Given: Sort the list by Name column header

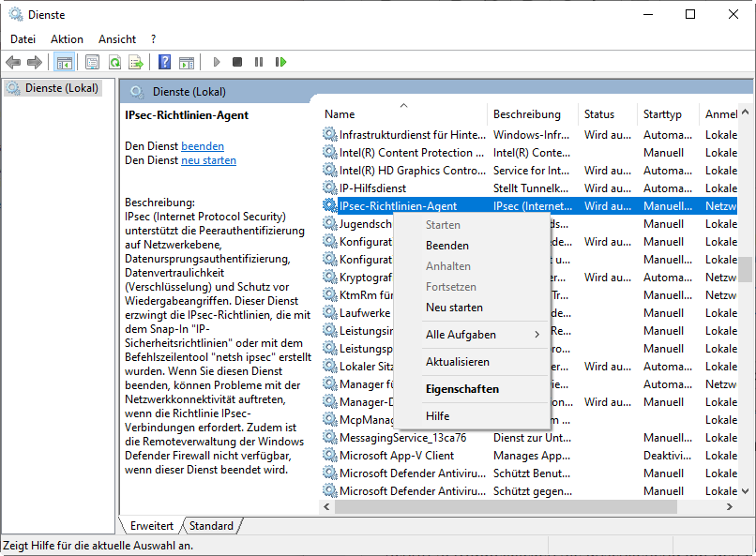Looking at the screenshot, I should tap(340, 114).
